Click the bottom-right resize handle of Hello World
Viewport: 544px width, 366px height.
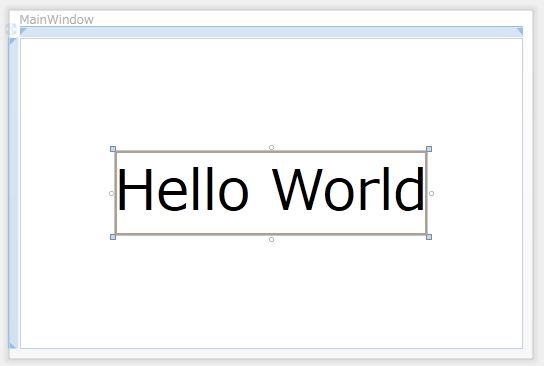(429, 237)
